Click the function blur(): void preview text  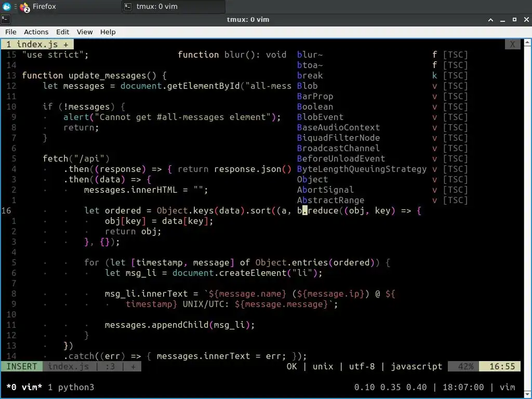point(232,55)
